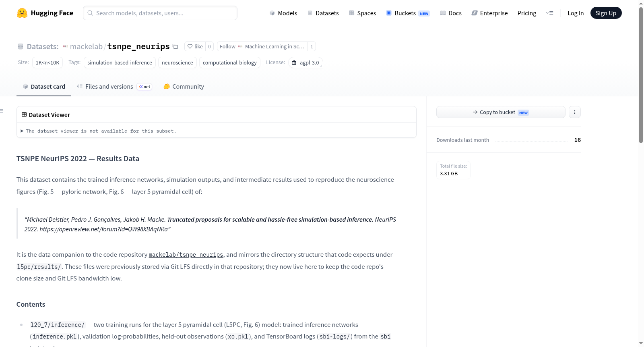Open the like count of 0
644x347 pixels.
(209, 46)
